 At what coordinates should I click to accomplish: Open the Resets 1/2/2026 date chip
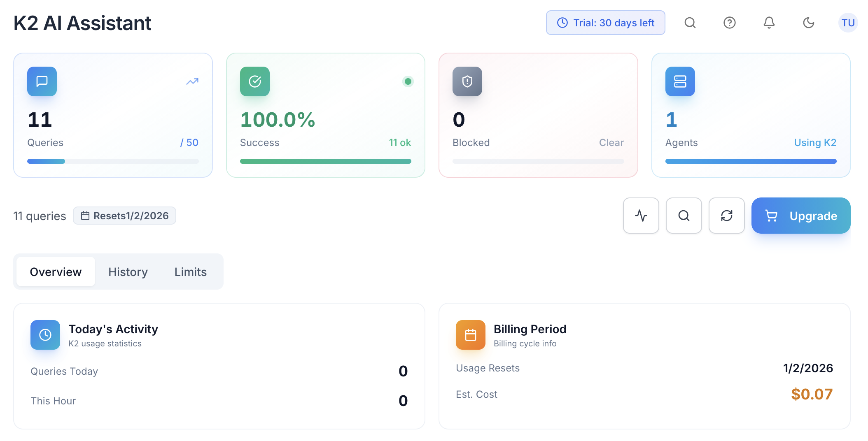click(x=124, y=216)
